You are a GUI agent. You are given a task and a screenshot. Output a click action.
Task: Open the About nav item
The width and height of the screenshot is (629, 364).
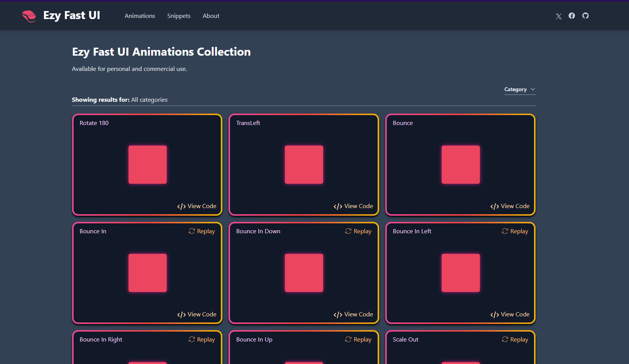pyautogui.click(x=211, y=16)
